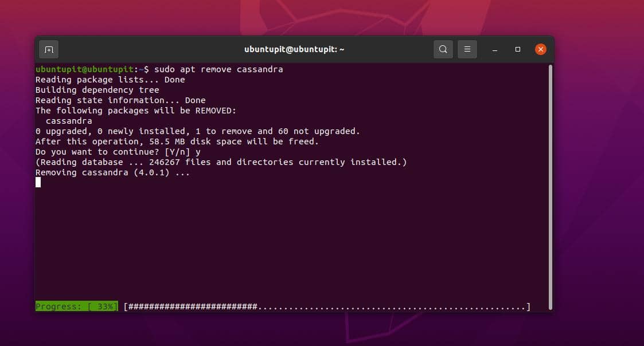Click the search magnifier icon
Screen dimensions: 644x346
(x=443, y=49)
